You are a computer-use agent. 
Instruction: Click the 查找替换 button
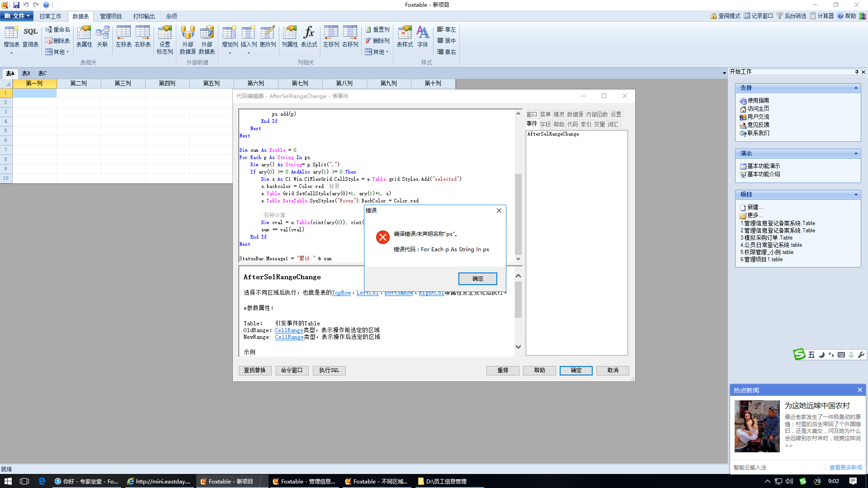(x=255, y=371)
